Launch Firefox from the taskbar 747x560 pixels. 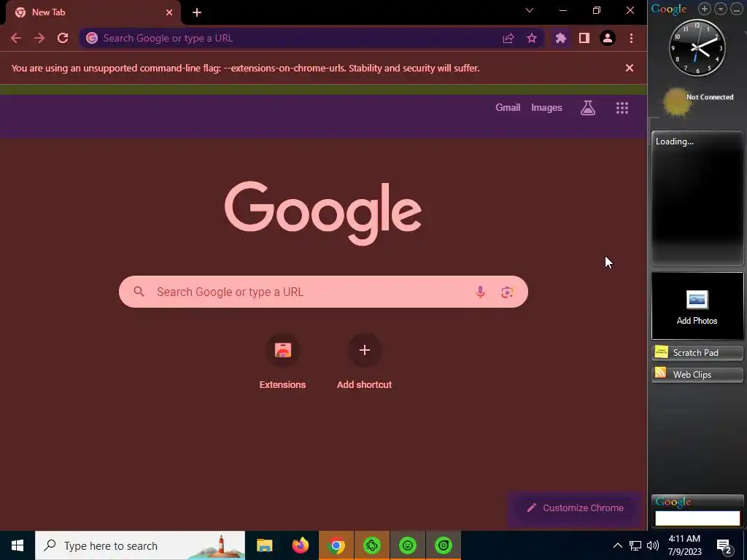[x=300, y=545]
